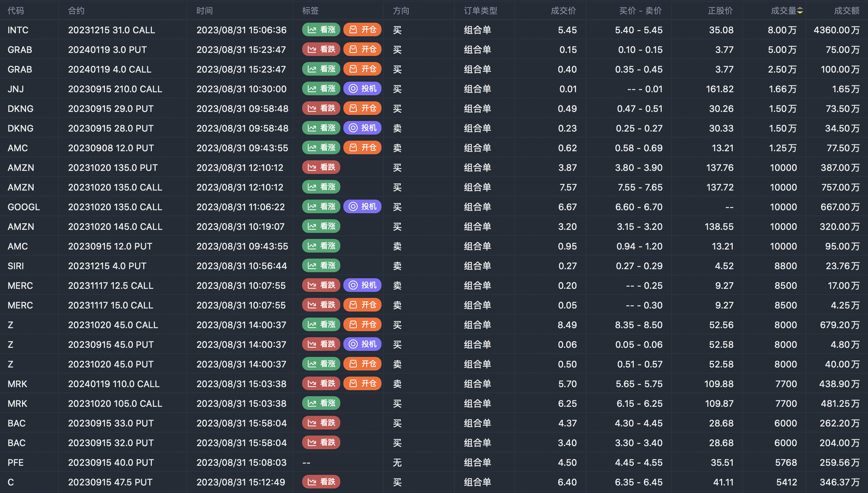Click the 看跌 tag on MRK 110.0 CALL
868x493 pixels.
(321, 384)
